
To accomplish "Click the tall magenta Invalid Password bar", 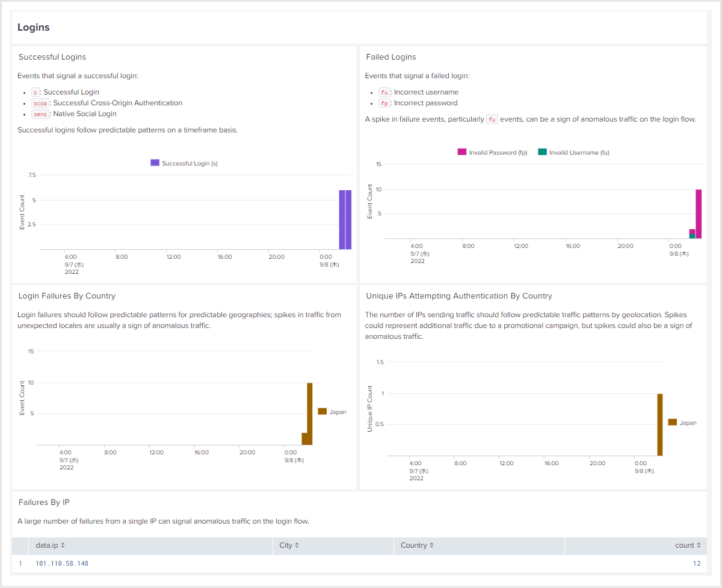I will pos(699,214).
